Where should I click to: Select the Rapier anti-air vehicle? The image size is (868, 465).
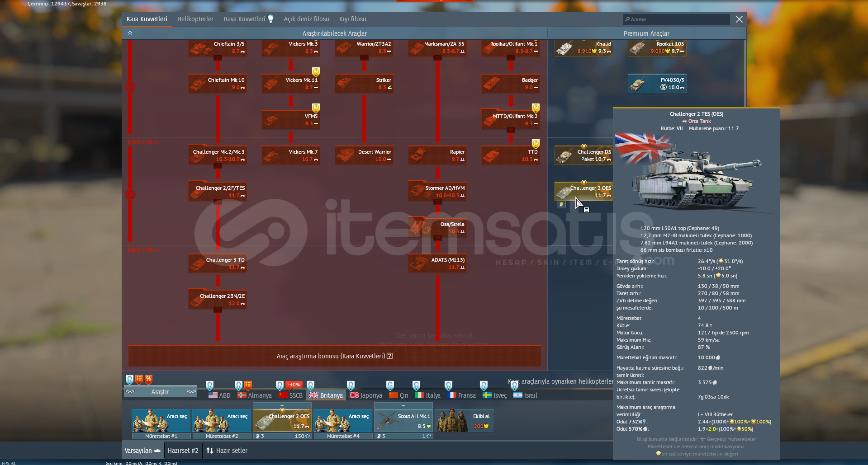coord(437,155)
